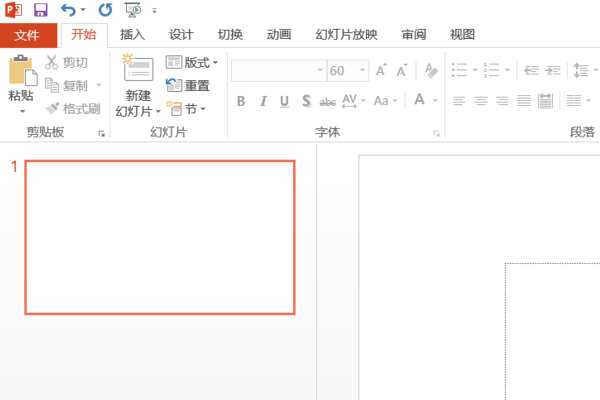Switch to the 视图 tab
The image size is (600, 400).
[x=462, y=35]
